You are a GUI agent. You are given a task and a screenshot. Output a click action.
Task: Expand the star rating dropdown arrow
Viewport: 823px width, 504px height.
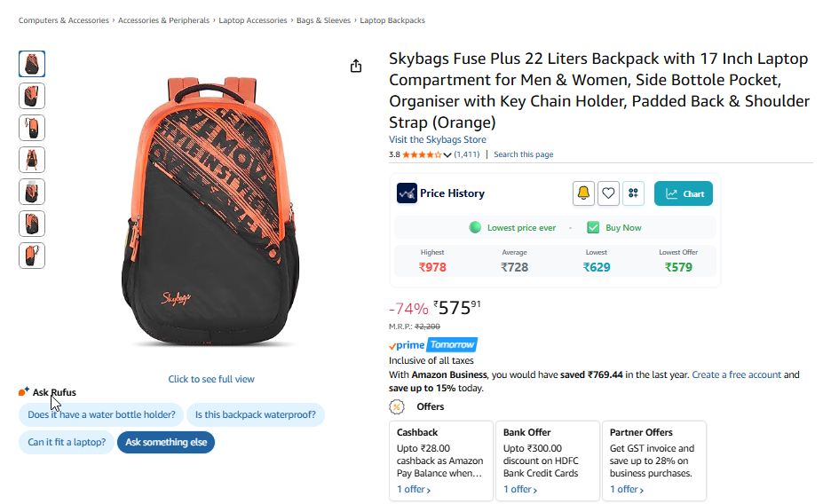point(447,155)
